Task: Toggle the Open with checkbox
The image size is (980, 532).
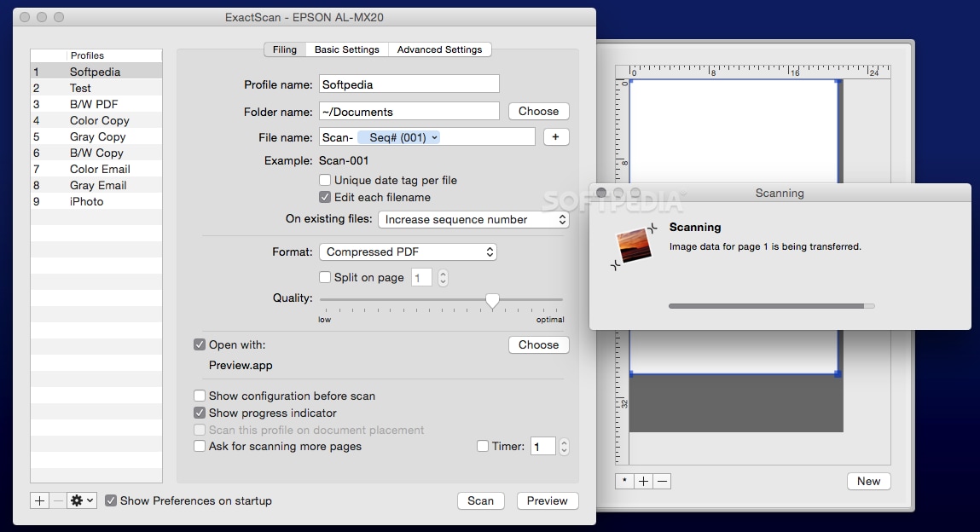Action: click(200, 344)
